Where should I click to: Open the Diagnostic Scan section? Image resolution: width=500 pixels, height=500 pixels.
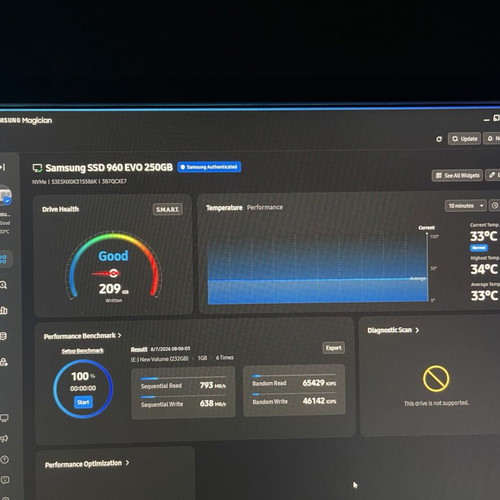tap(393, 330)
